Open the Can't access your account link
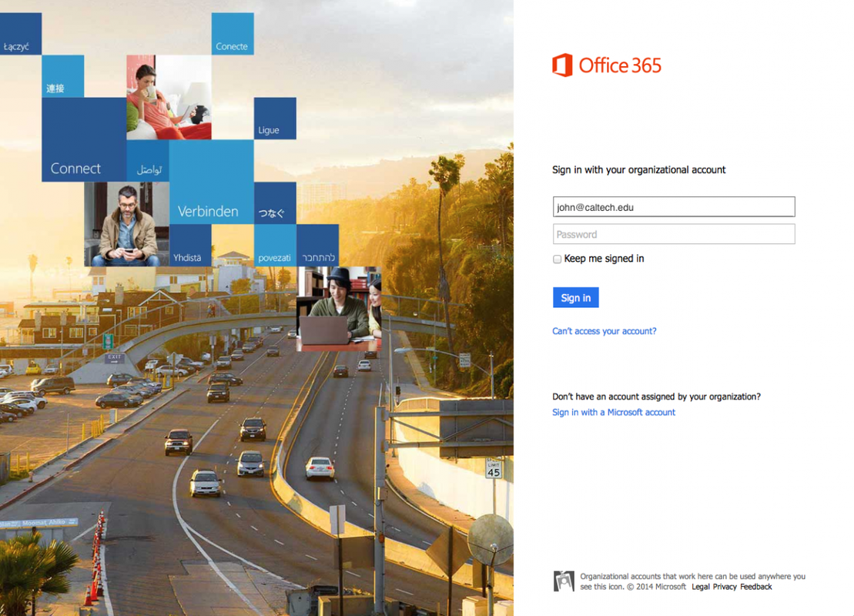Screen dimensions: 854x616 [x=604, y=331]
